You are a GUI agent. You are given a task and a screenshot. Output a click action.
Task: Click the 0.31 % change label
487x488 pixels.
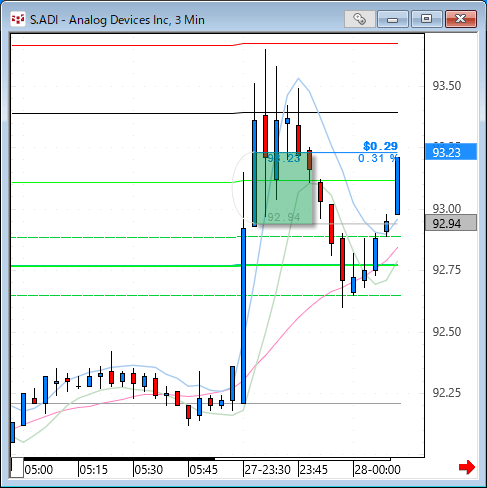(x=378, y=158)
